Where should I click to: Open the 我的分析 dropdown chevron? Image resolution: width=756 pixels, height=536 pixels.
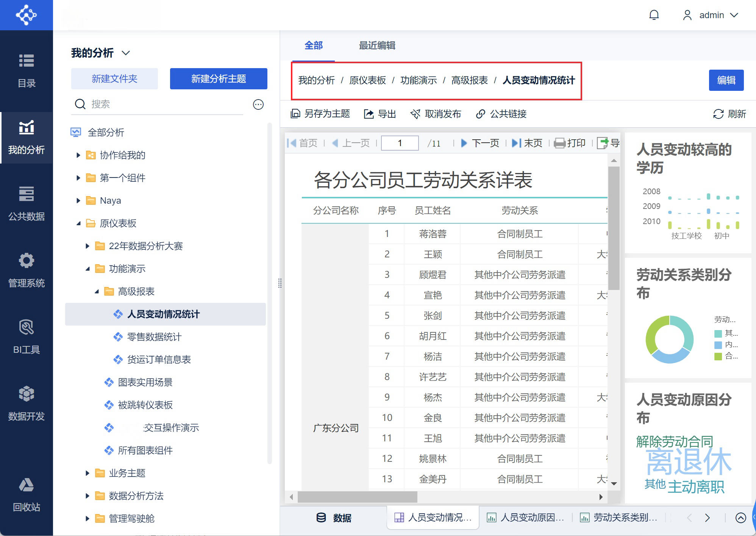tap(126, 53)
